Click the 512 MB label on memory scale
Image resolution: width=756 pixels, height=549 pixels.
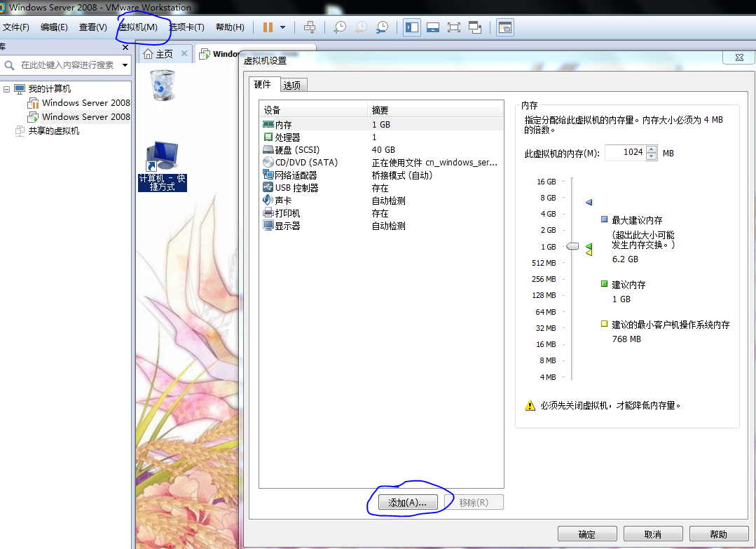coord(544,263)
